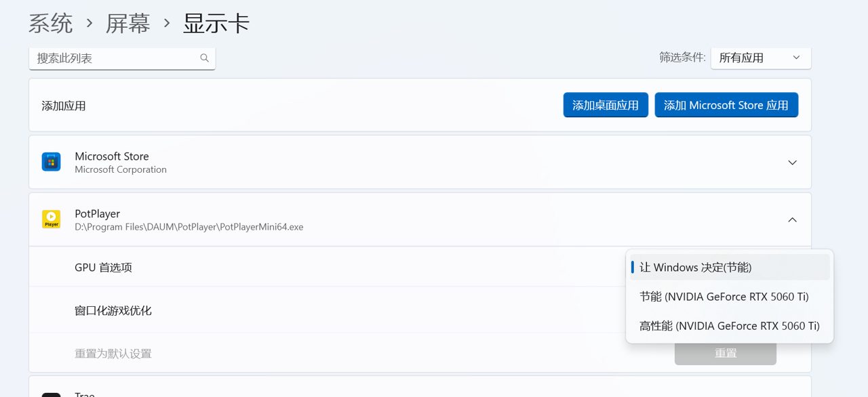Image resolution: width=868 pixels, height=397 pixels.
Task: Click the Microsoft Store app icon
Action: pyautogui.click(x=52, y=162)
